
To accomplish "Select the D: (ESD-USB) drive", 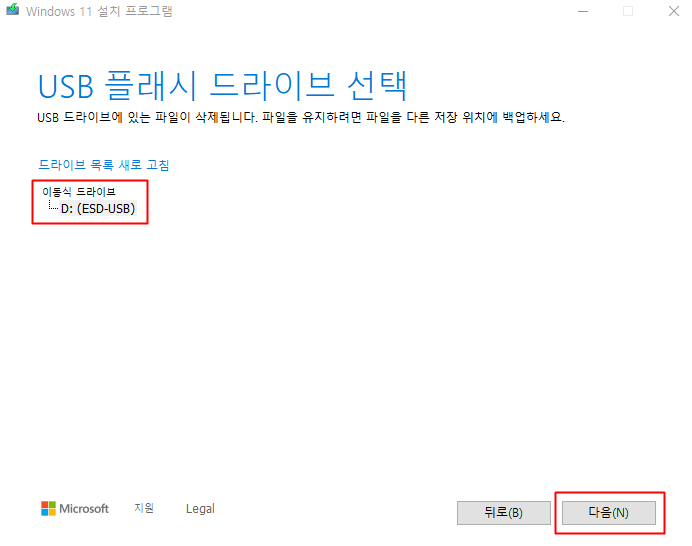I will pyautogui.click(x=98, y=208).
